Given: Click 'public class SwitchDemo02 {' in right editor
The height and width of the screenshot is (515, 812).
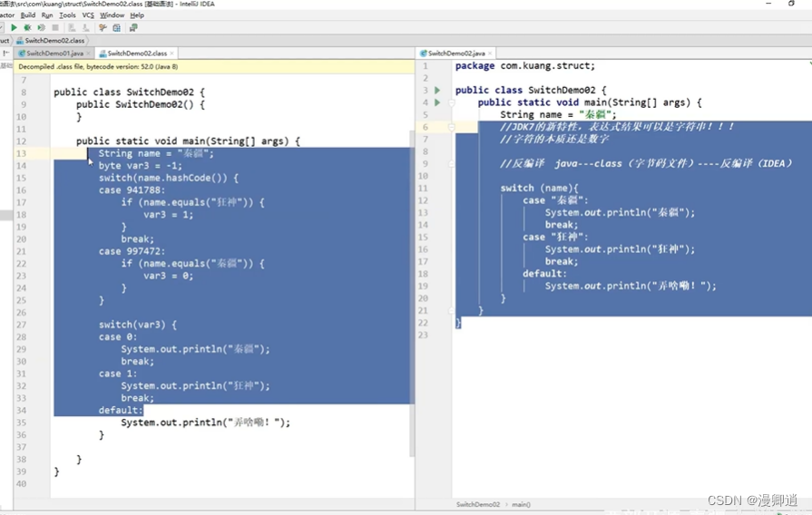Looking at the screenshot, I should 531,90.
